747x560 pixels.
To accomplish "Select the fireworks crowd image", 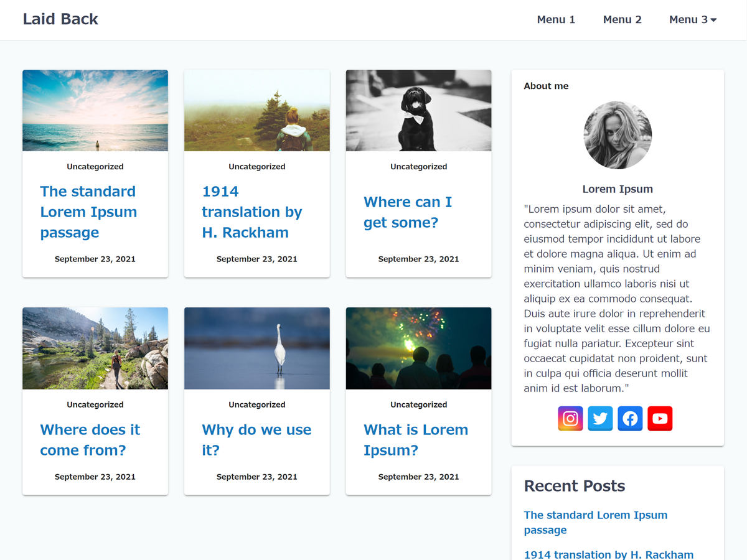I will pos(418,348).
